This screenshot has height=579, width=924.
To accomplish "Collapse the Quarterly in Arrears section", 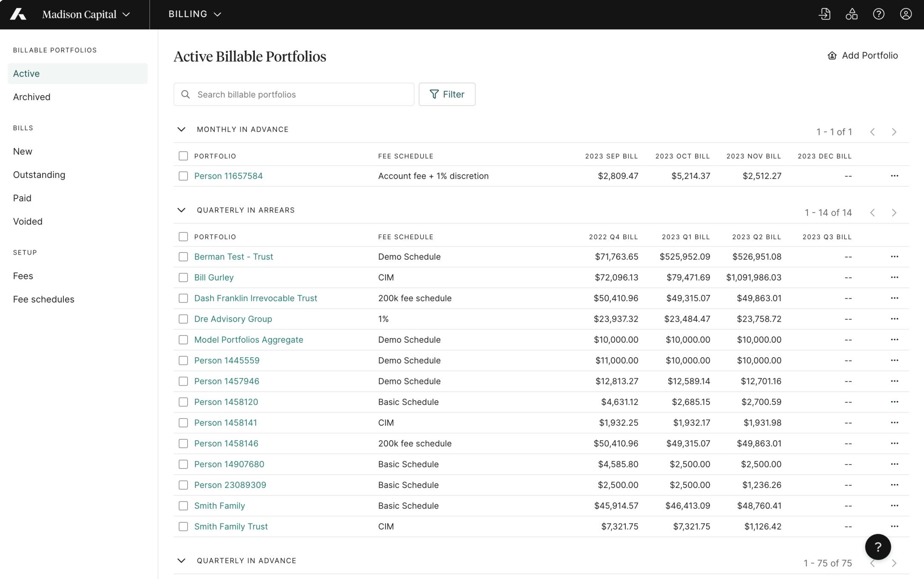I will [181, 210].
